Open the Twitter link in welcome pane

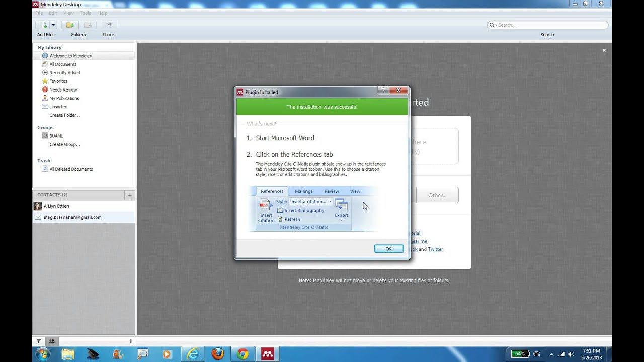point(435,249)
